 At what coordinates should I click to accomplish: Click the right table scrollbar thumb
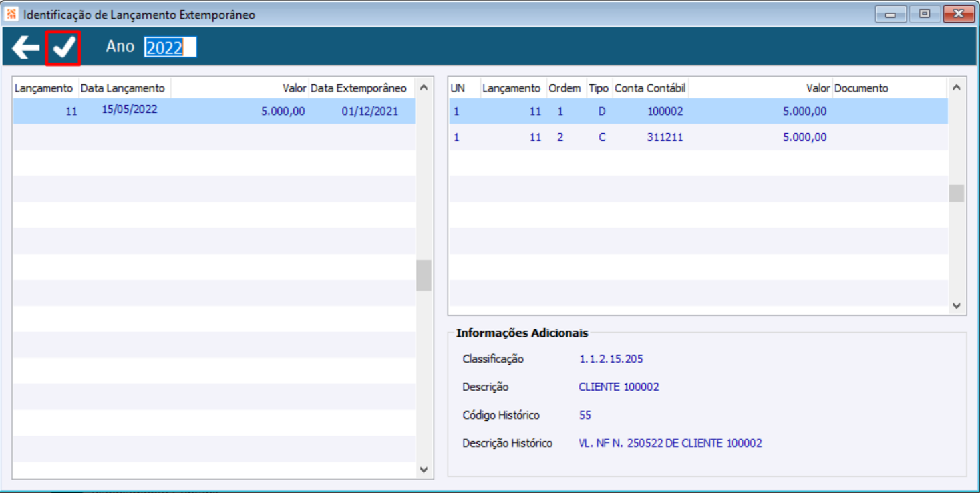pos(956,193)
